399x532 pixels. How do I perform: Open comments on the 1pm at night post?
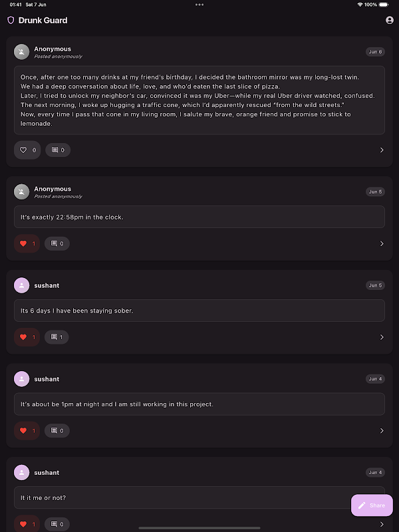pyautogui.click(x=57, y=431)
